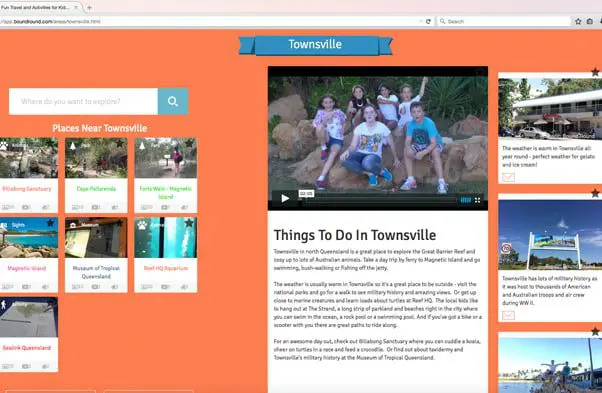Screen dimensions: 602x393
Task: Click the 'Things To Do In Townsville' heading
Action: [355, 235]
